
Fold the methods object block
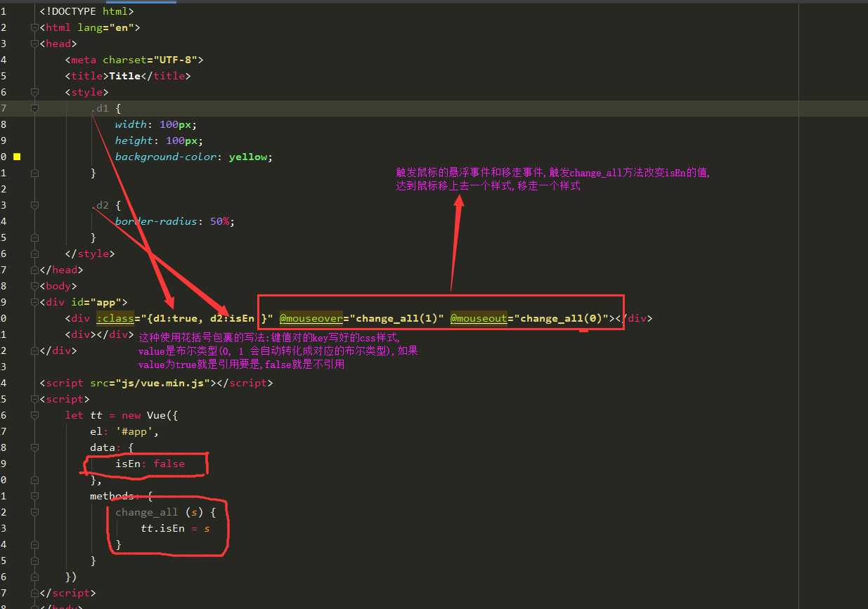tap(34, 496)
